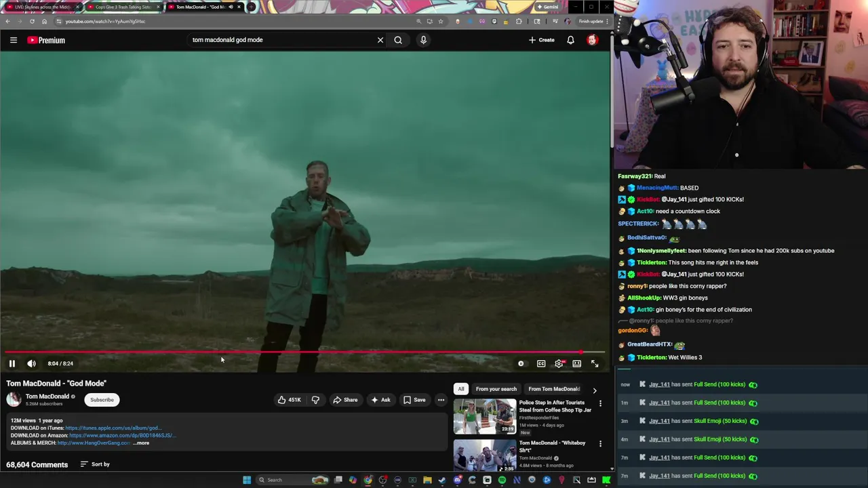Image resolution: width=868 pixels, height=488 pixels.
Task: Pause the God Mode video
Action: [x=12, y=363]
